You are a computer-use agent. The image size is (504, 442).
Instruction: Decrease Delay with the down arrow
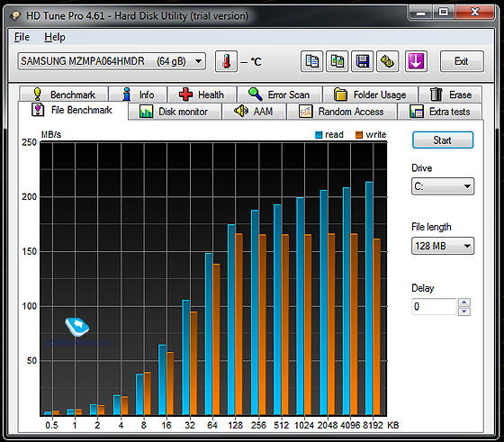coord(464,311)
